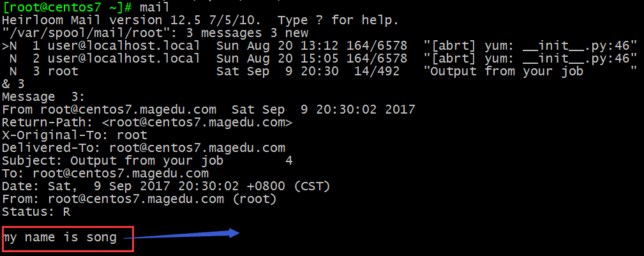Click the 'Status: R' line
This screenshot has height=256, width=644.
(x=36, y=212)
